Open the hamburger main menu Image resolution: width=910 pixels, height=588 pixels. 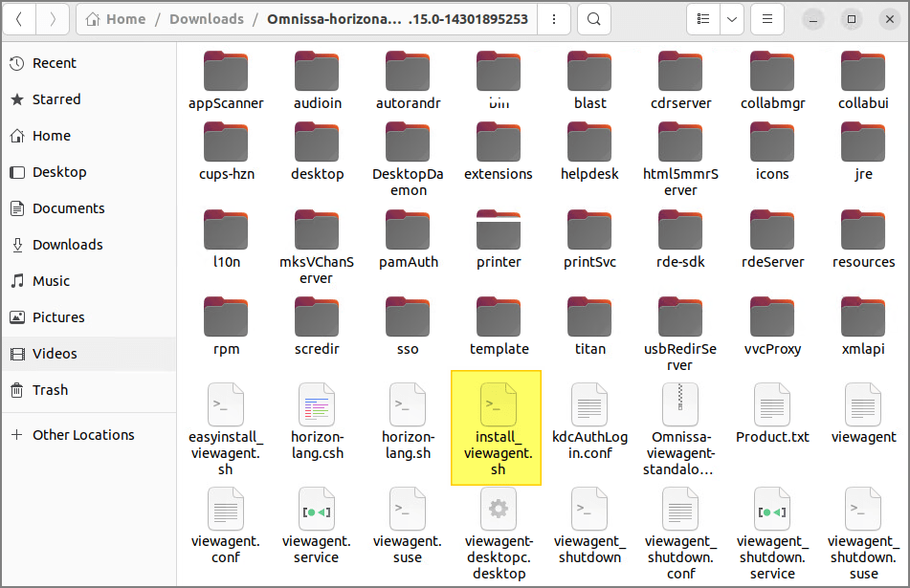coord(766,19)
